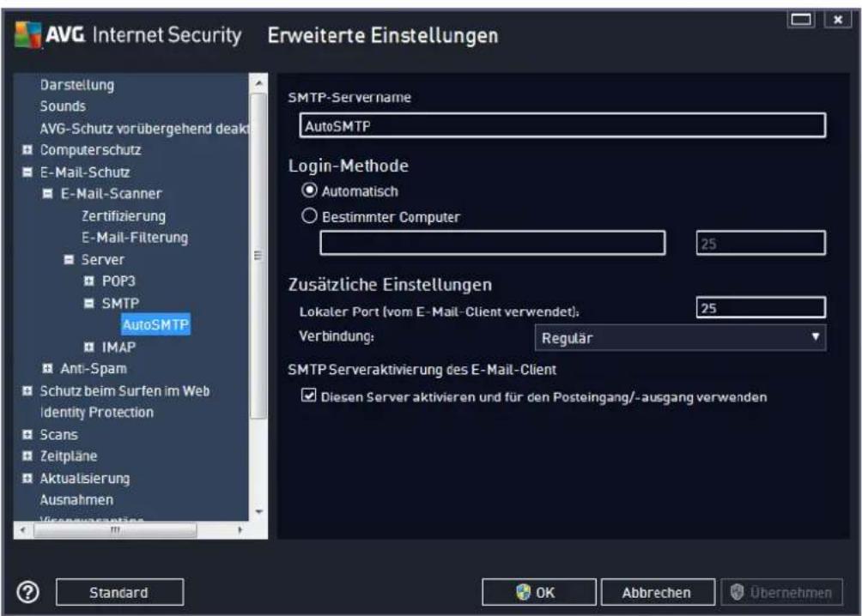The image size is (862, 616).
Task: Click the tree's horizontal scrollbar thumb
Action: pos(115,530)
